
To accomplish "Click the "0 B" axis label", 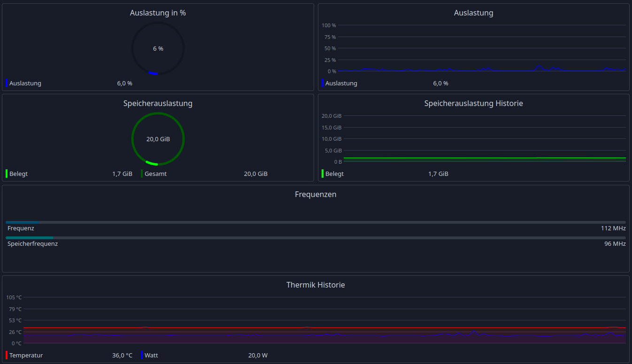I will (338, 162).
